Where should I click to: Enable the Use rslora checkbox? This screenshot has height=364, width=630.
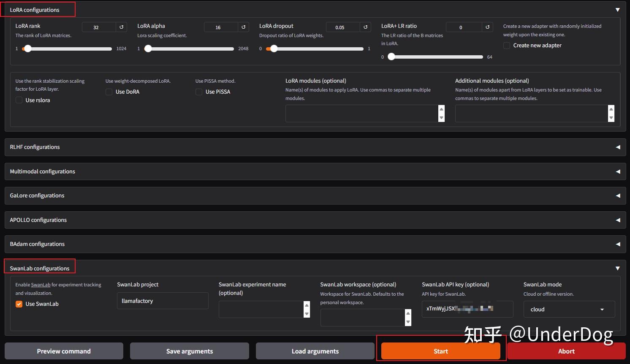point(19,100)
